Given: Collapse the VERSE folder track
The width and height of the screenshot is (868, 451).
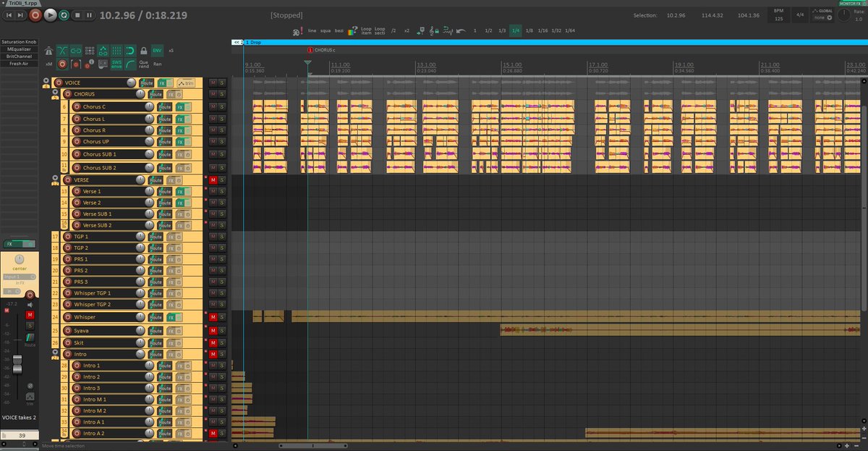Looking at the screenshot, I should (x=55, y=177).
